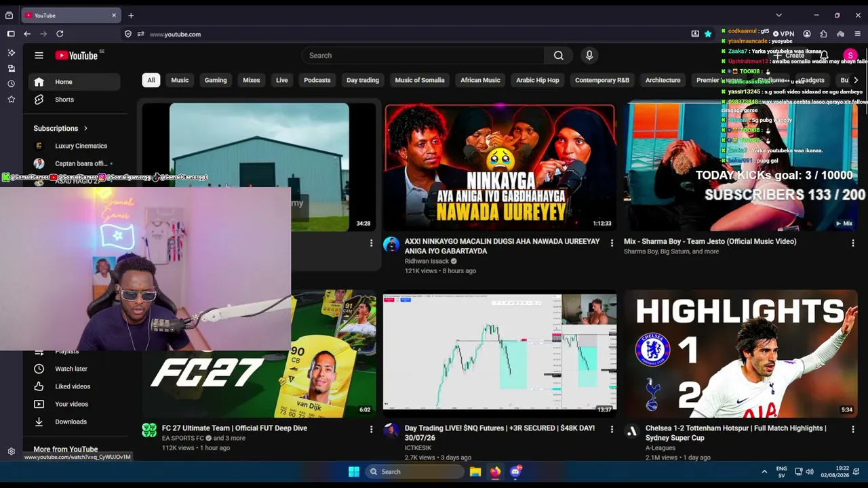Reload the page in the browser
The height and width of the screenshot is (488, 868).
(60, 34)
